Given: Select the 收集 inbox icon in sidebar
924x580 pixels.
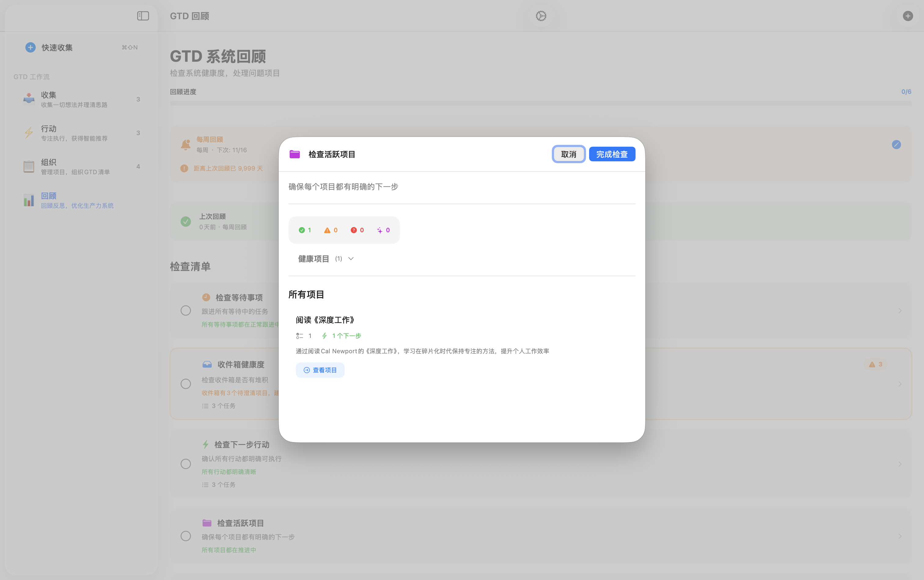Looking at the screenshot, I should [x=29, y=99].
